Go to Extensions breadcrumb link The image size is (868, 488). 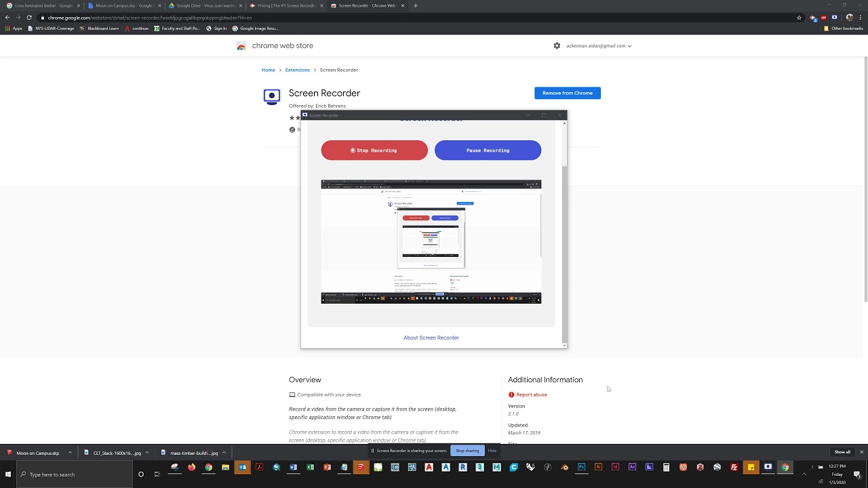pyautogui.click(x=298, y=70)
